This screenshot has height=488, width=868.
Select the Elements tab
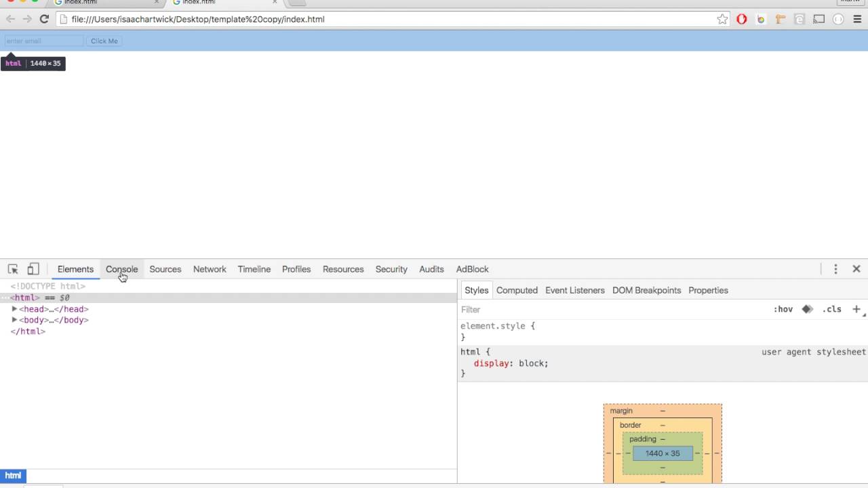point(75,269)
